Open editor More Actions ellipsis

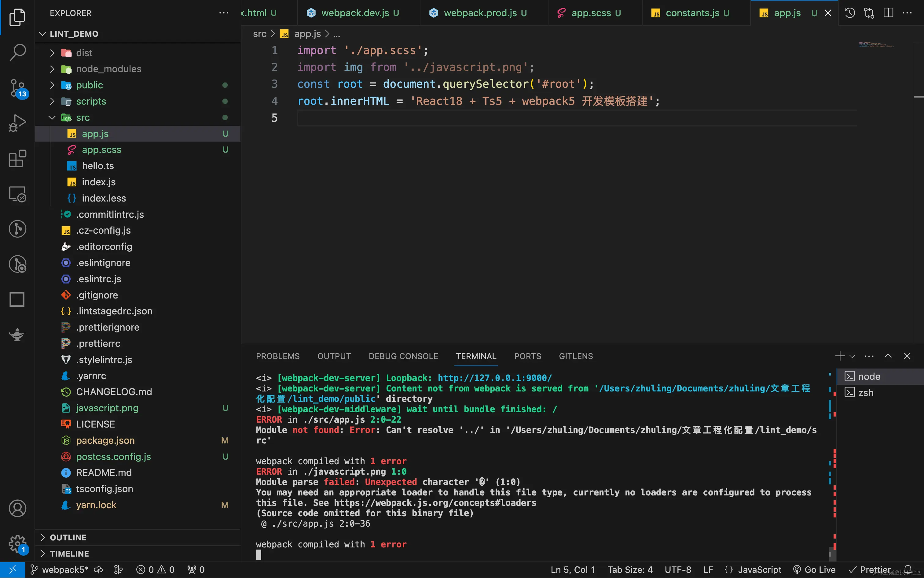tap(907, 13)
